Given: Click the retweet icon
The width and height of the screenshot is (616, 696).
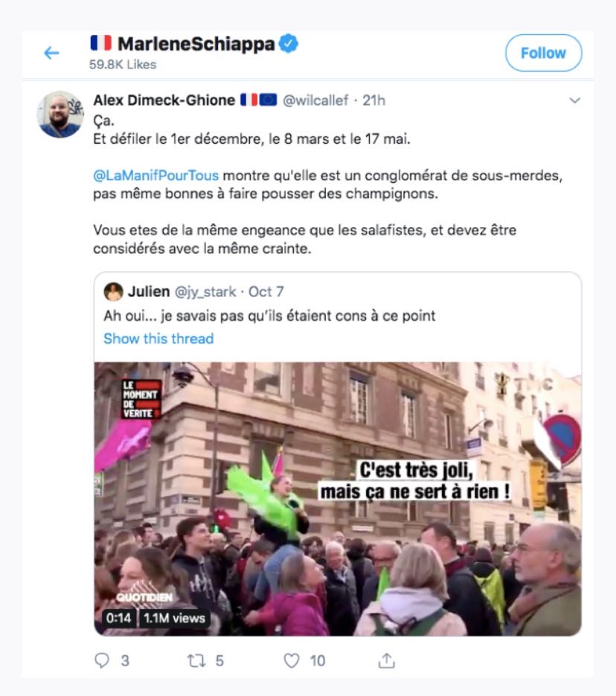Looking at the screenshot, I should point(196,661).
